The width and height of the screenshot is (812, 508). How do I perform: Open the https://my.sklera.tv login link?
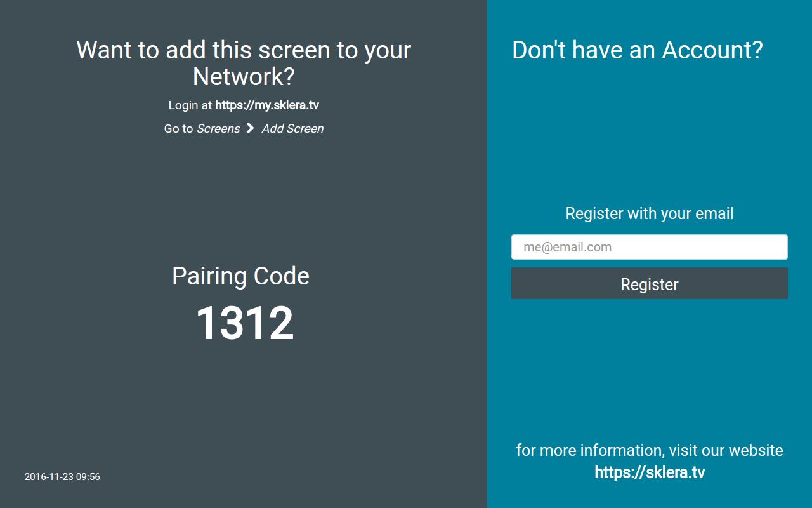267,105
